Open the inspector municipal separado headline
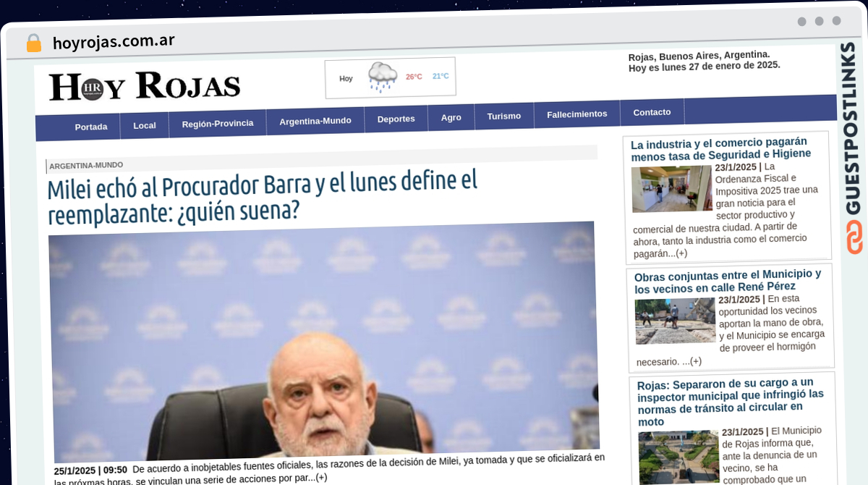 coord(731,402)
